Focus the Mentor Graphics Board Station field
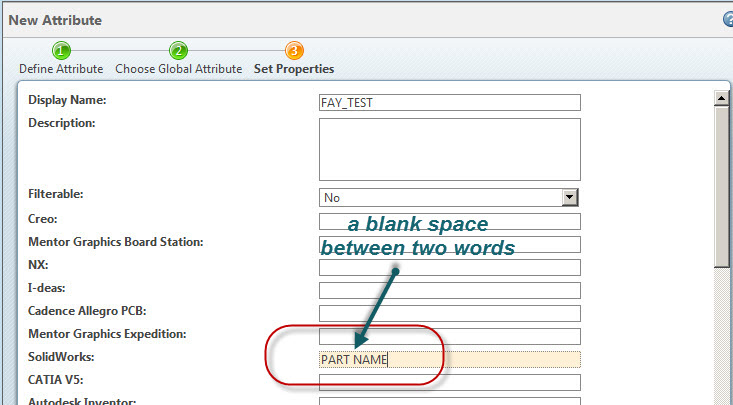733x405 pixels. click(x=449, y=244)
